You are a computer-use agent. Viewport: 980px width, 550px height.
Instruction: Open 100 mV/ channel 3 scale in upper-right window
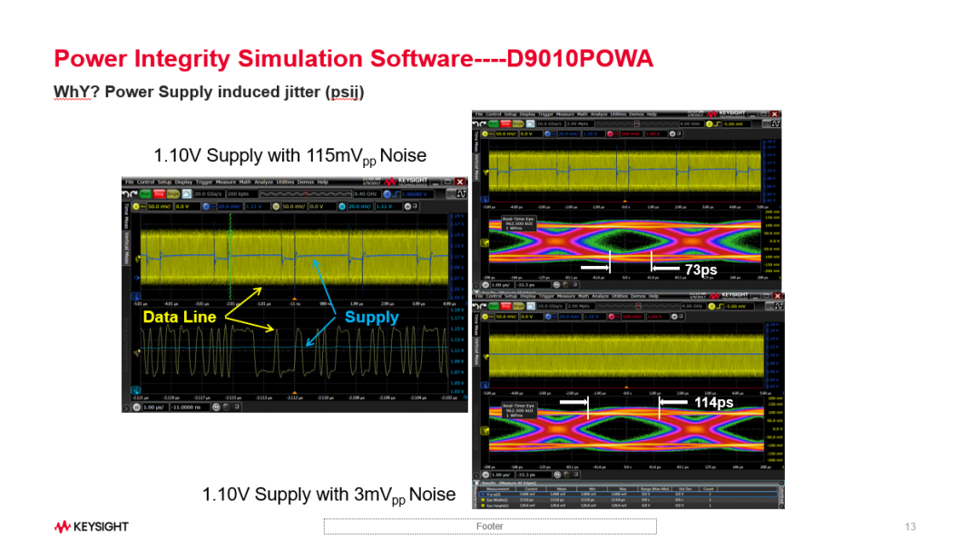point(632,133)
